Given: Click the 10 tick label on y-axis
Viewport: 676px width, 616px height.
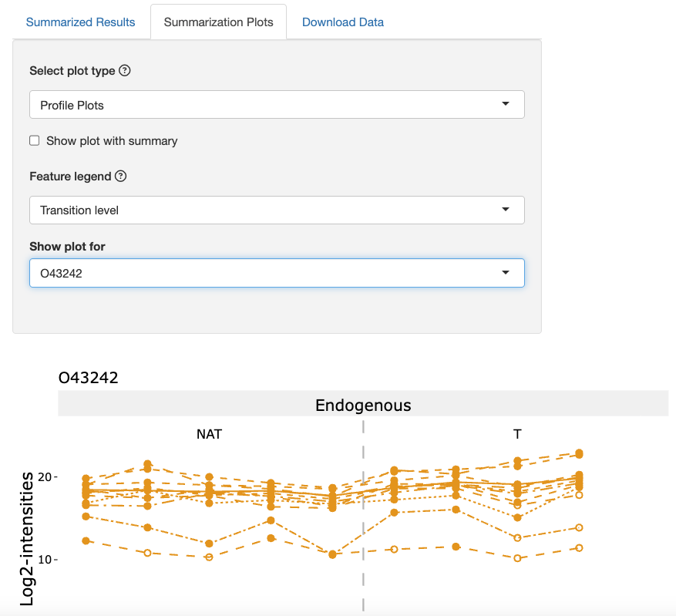Looking at the screenshot, I should point(44,559).
